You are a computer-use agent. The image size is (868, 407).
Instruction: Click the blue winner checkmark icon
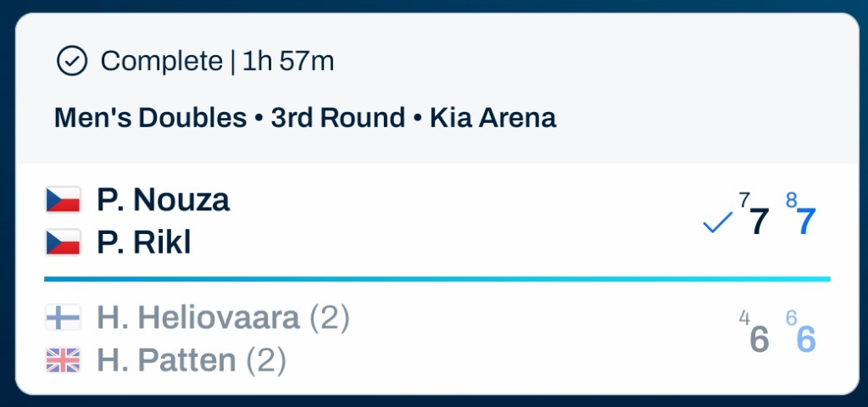(x=717, y=224)
